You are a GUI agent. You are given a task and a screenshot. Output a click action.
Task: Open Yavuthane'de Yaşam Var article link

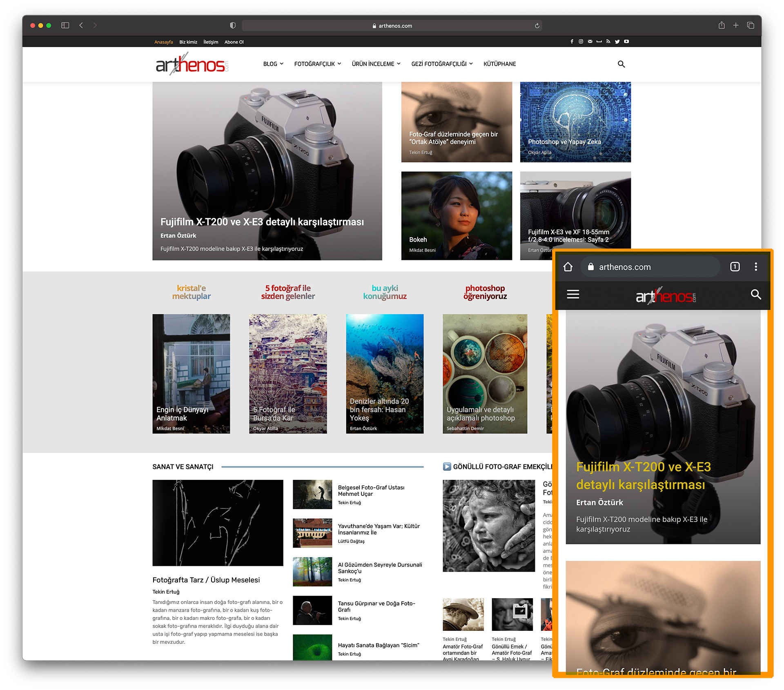click(379, 529)
